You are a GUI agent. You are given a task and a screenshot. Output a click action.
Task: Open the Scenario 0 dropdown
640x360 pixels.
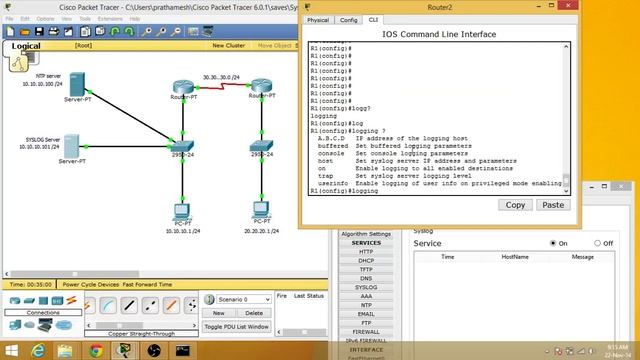(x=244, y=300)
